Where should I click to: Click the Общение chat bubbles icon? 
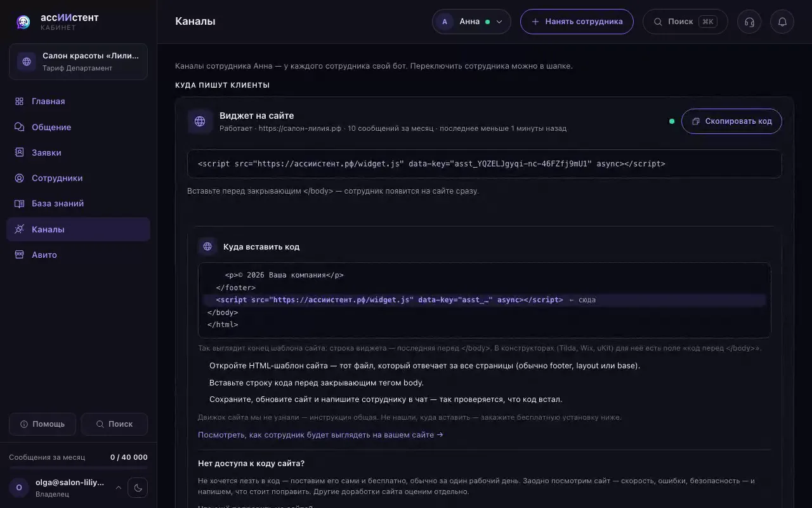pyautogui.click(x=19, y=127)
